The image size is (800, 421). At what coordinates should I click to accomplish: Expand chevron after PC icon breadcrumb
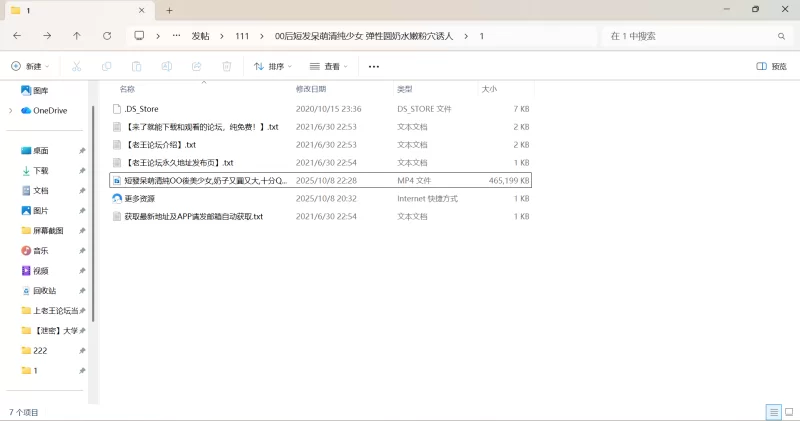click(x=158, y=36)
